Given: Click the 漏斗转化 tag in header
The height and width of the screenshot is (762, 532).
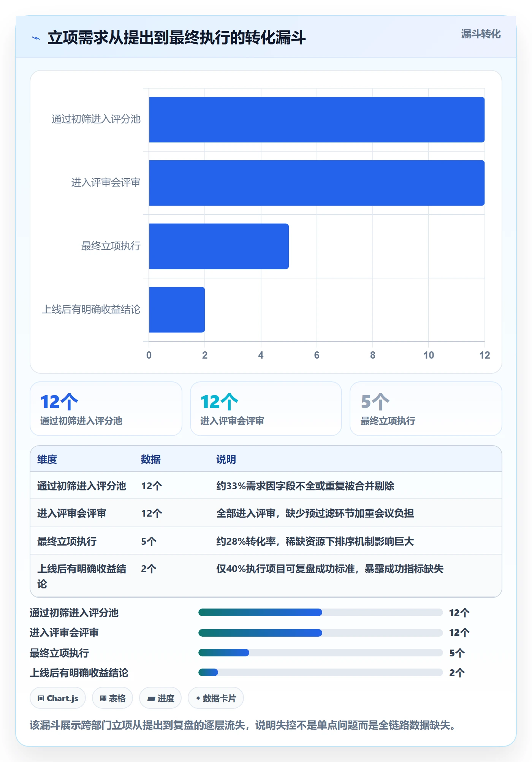Looking at the screenshot, I should (481, 34).
